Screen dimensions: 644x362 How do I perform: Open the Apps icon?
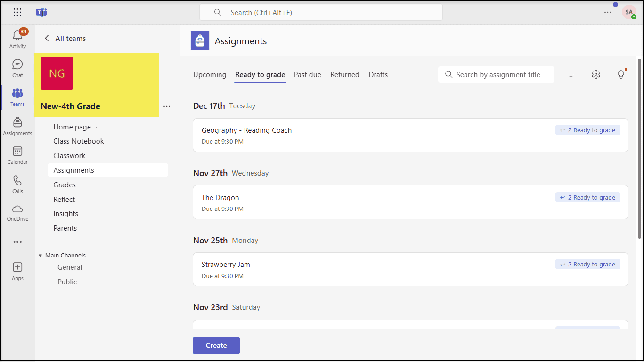(x=17, y=269)
